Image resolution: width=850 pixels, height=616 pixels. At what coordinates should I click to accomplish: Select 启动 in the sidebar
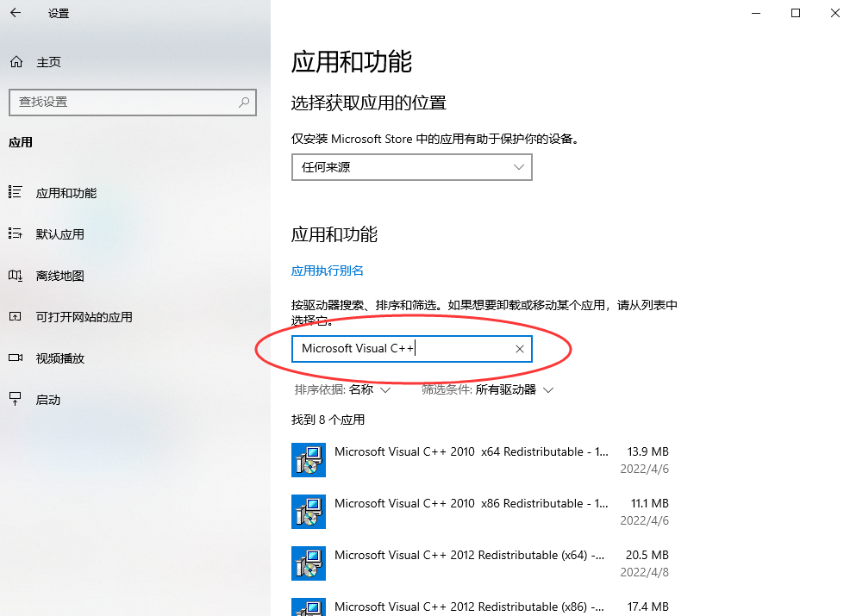[x=47, y=400]
